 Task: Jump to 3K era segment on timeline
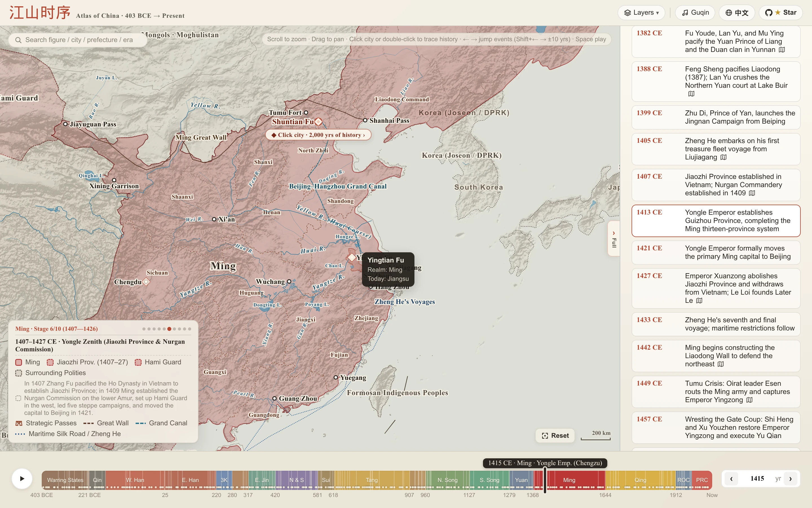tap(224, 480)
